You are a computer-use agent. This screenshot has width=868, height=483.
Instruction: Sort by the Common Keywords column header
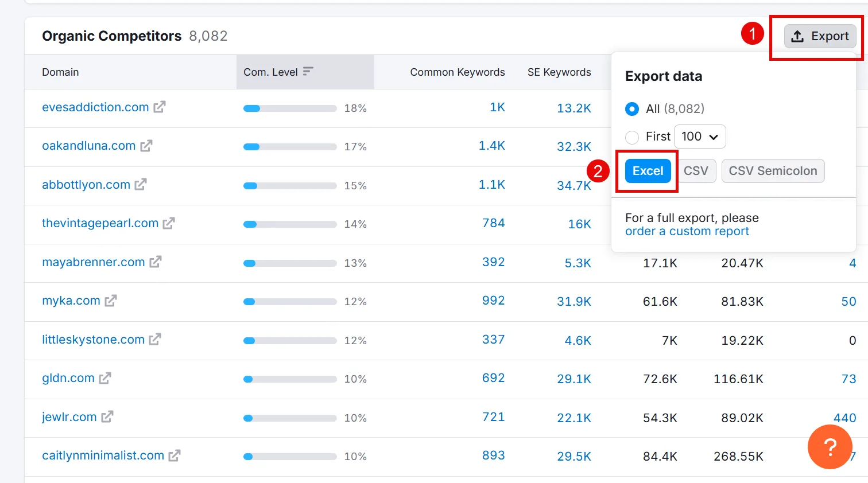458,72
